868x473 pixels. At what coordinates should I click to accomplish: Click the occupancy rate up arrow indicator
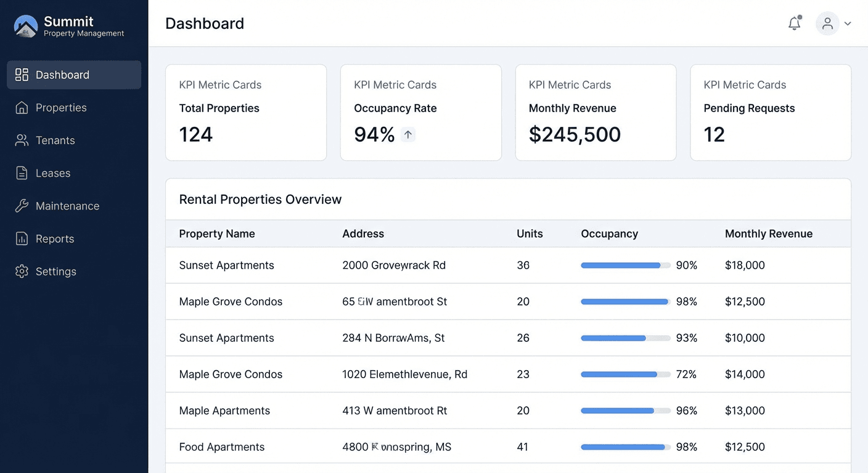407,134
